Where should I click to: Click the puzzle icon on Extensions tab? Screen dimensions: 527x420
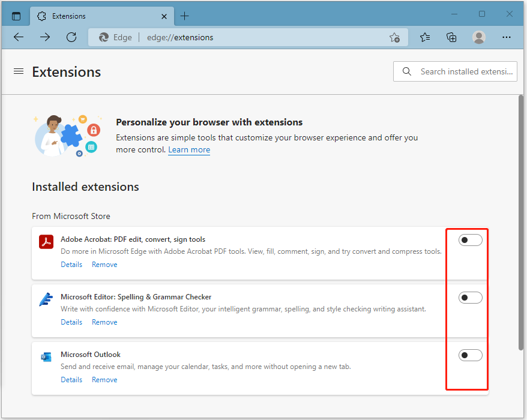(x=41, y=16)
